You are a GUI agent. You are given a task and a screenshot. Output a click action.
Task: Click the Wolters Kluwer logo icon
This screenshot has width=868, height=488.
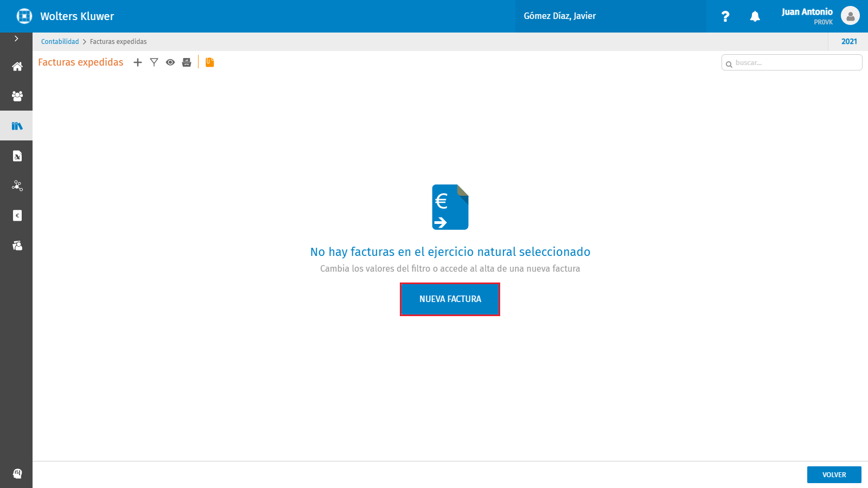point(24,16)
